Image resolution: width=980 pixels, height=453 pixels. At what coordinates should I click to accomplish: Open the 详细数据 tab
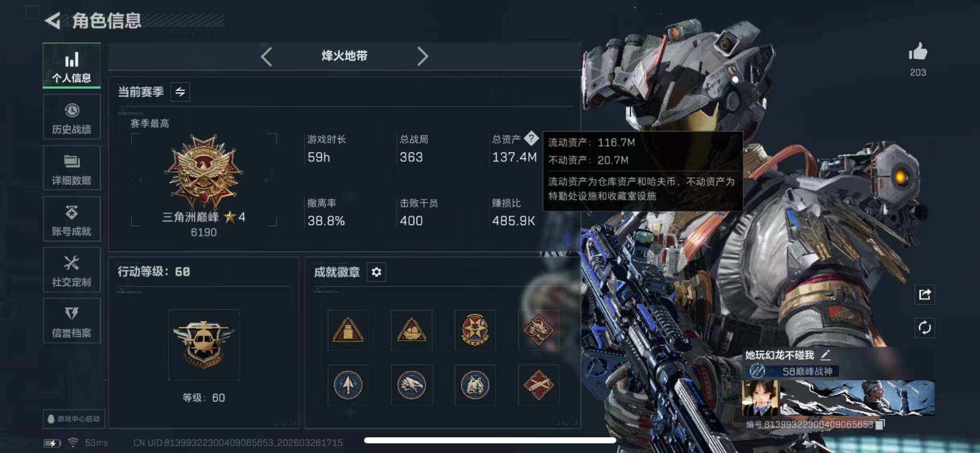72,168
